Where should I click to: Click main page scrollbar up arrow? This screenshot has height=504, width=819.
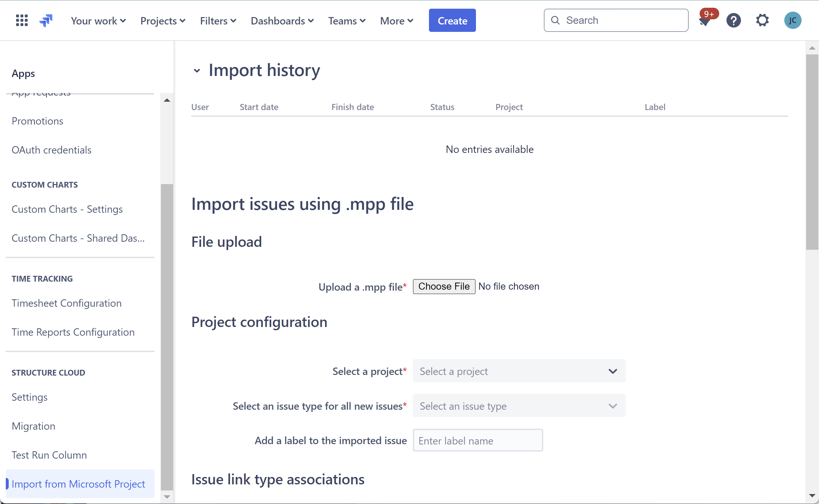(x=812, y=48)
